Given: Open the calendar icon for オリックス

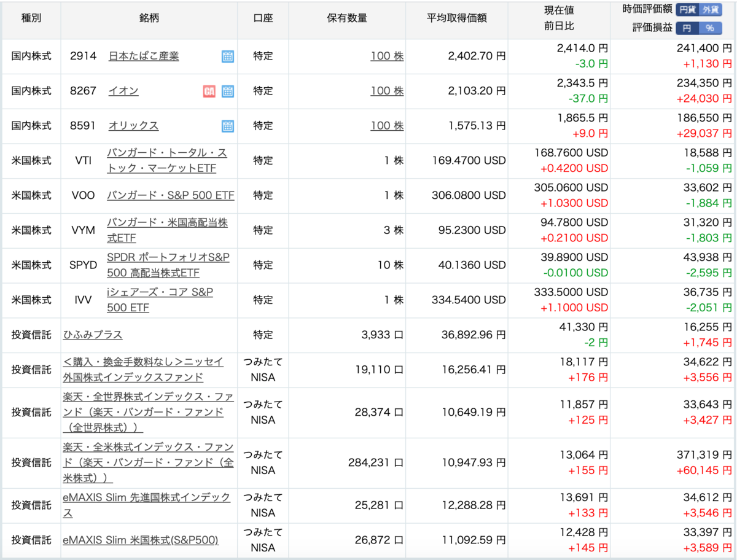Looking at the screenshot, I should [x=227, y=126].
